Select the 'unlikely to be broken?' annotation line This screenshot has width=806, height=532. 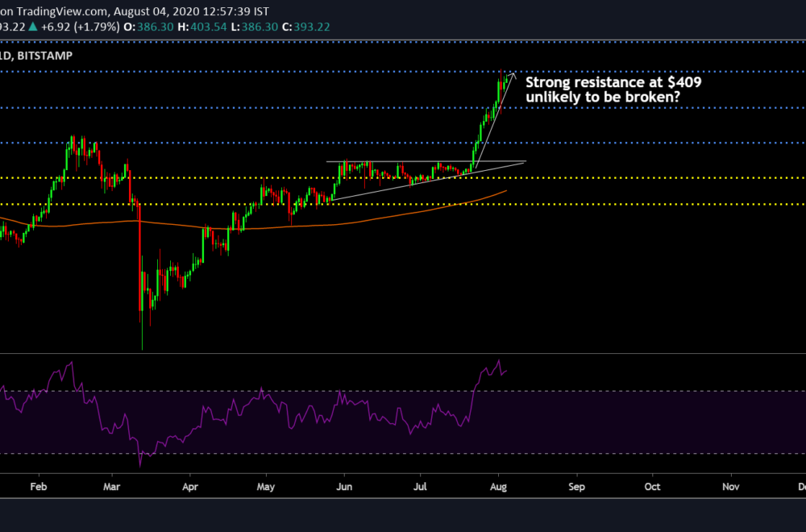(x=603, y=97)
